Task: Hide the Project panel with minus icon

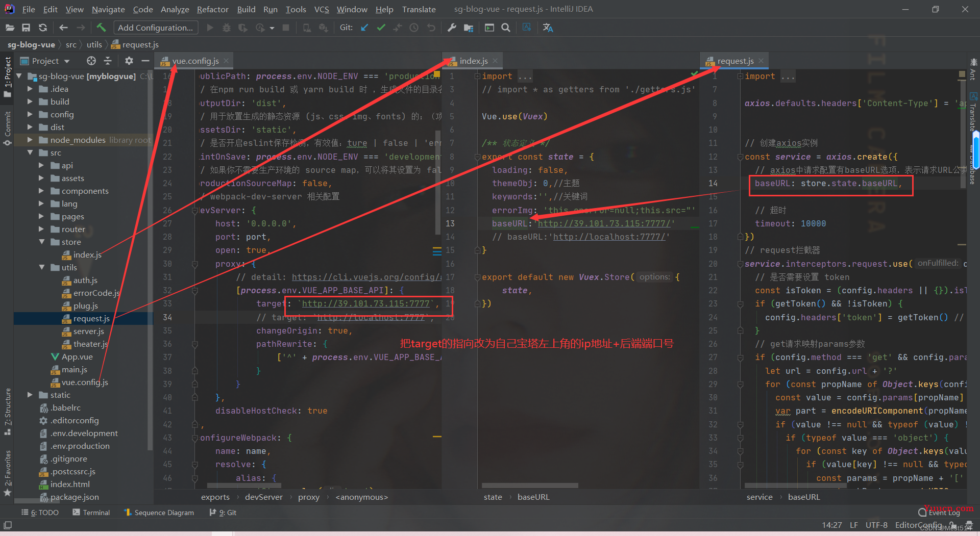Action: click(x=145, y=61)
